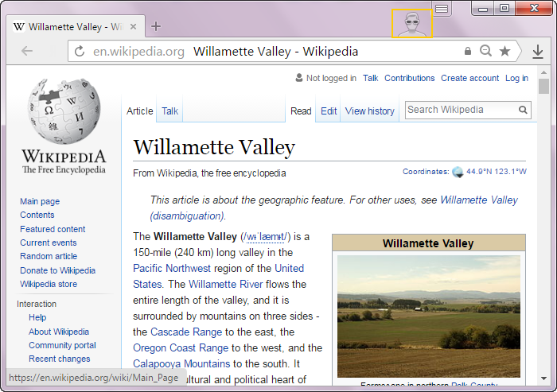Open the Pacific Northwest link
557x392 pixels.
[x=172, y=268]
